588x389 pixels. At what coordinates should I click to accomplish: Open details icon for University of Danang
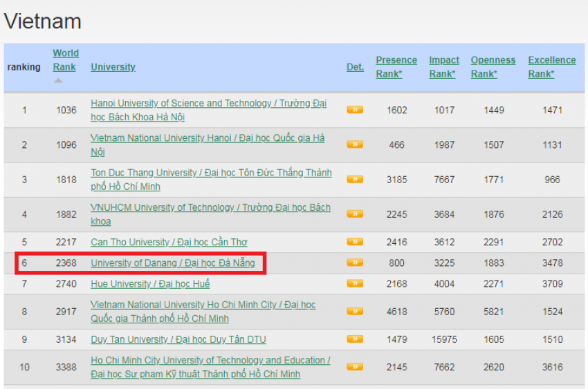355,263
